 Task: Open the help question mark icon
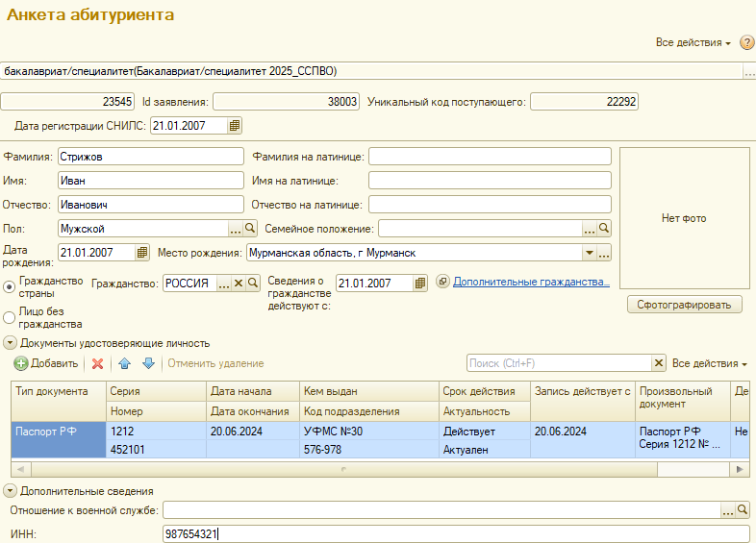pos(746,43)
